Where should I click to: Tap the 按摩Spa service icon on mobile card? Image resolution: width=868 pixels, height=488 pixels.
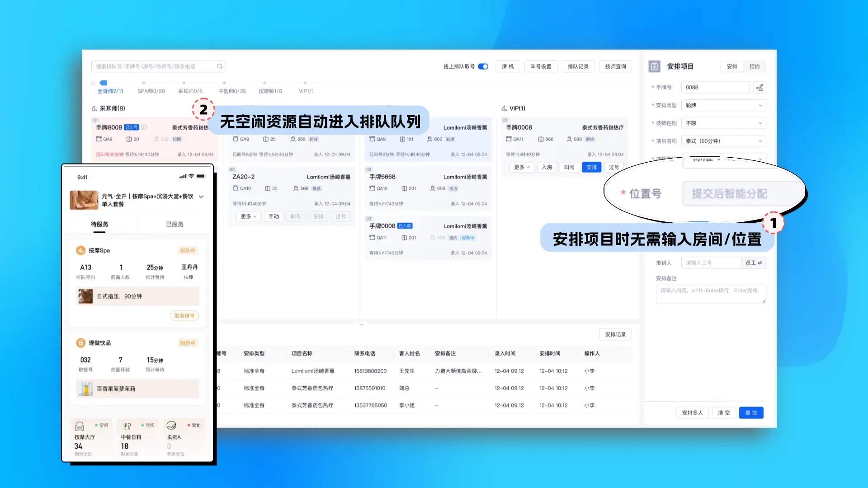pyautogui.click(x=80, y=250)
